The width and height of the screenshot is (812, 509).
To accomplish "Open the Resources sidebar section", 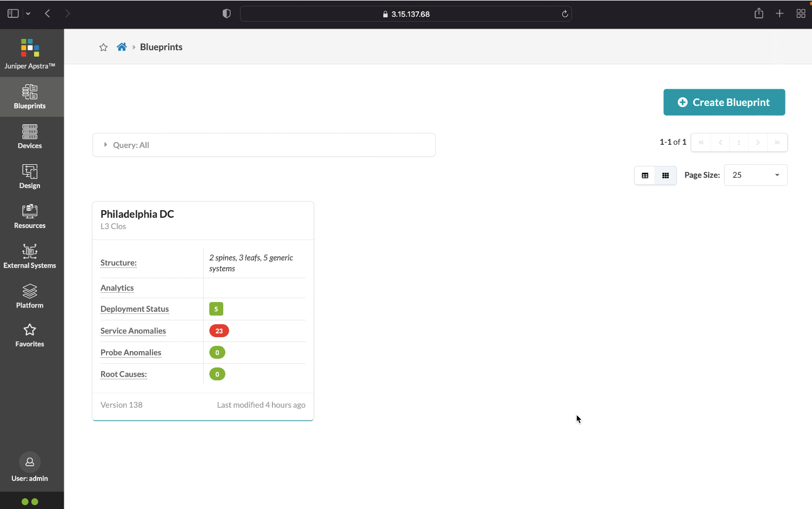I will pyautogui.click(x=30, y=217).
